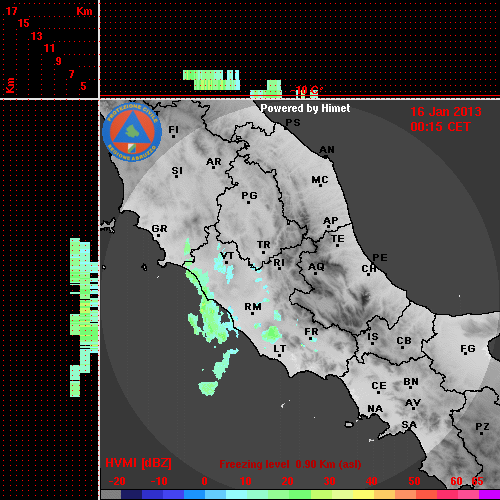Image resolution: width=500 pixels, height=500 pixels.
Task: Click the '-10 C°' isotherm label
Action: click(x=306, y=91)
